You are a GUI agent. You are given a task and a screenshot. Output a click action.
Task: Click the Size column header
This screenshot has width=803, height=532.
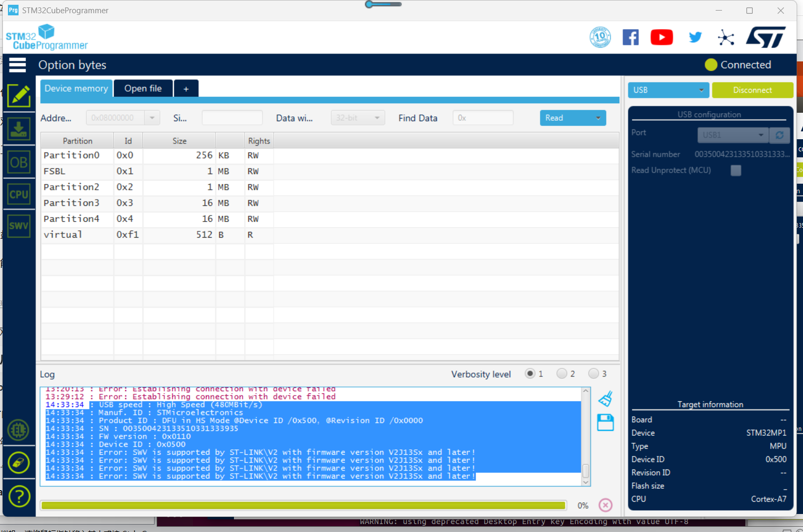coord(179,141)
